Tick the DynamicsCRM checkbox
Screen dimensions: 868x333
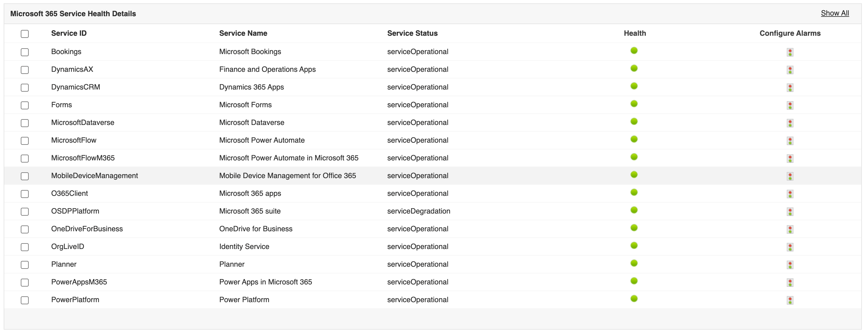[25, 88]
